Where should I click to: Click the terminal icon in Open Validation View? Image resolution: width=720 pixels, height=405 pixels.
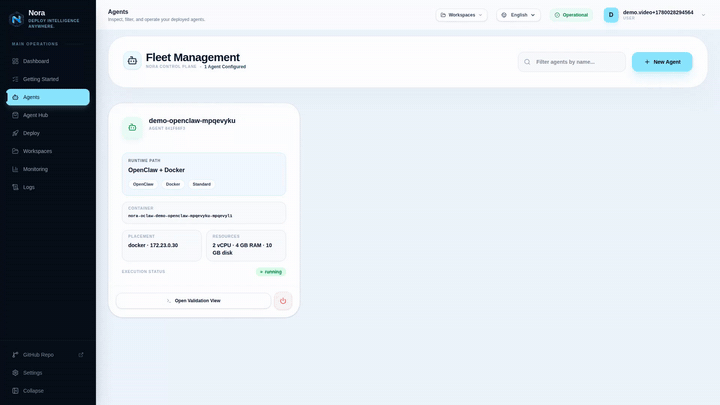[x=169, y=301]
